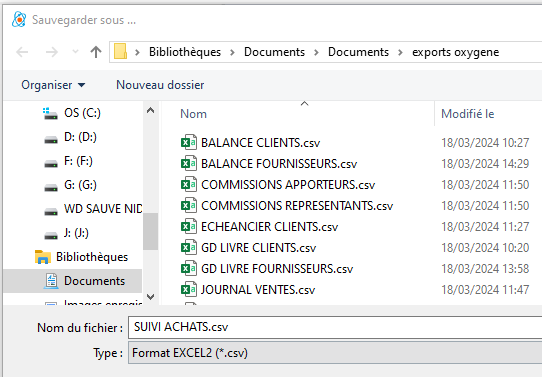Select OS (C:) drive in sidebar

click(x=82, y=113)
